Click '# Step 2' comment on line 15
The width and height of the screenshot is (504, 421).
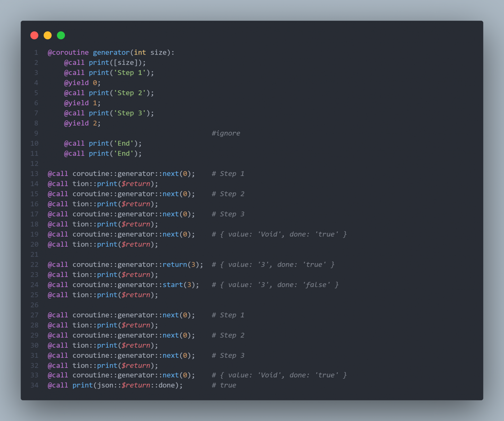[x=228, y=194]
